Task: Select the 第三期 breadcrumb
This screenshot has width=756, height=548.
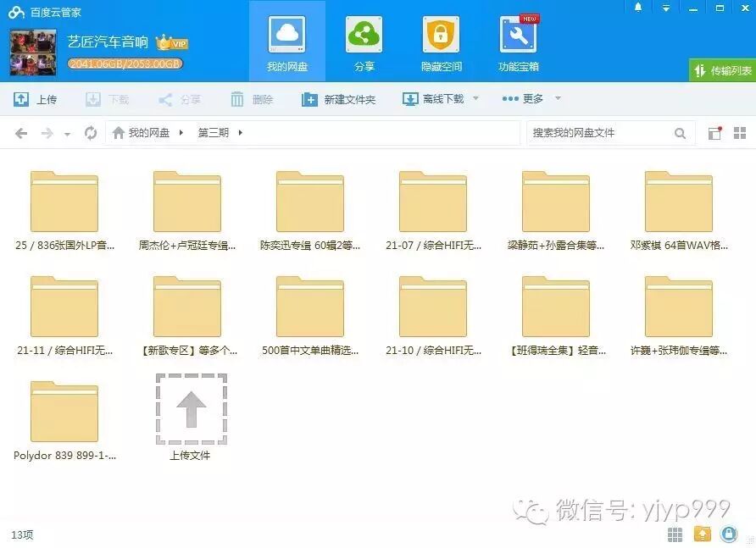Action: click(x=213, y=132)
